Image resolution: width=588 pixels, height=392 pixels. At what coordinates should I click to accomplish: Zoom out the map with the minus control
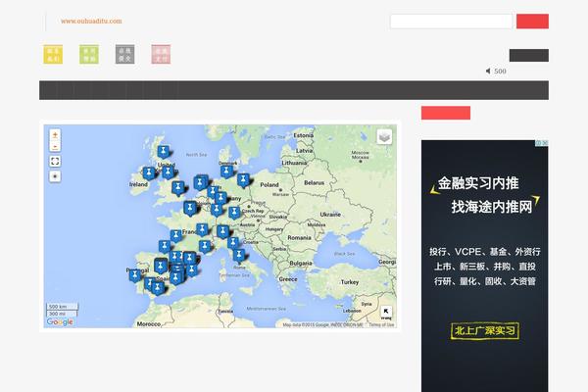pos(55,146)
